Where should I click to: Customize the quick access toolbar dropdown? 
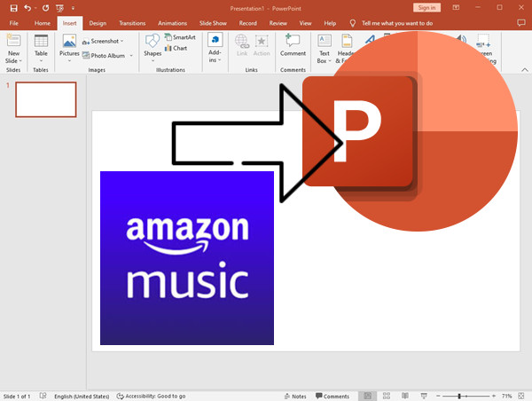(73, 8)
